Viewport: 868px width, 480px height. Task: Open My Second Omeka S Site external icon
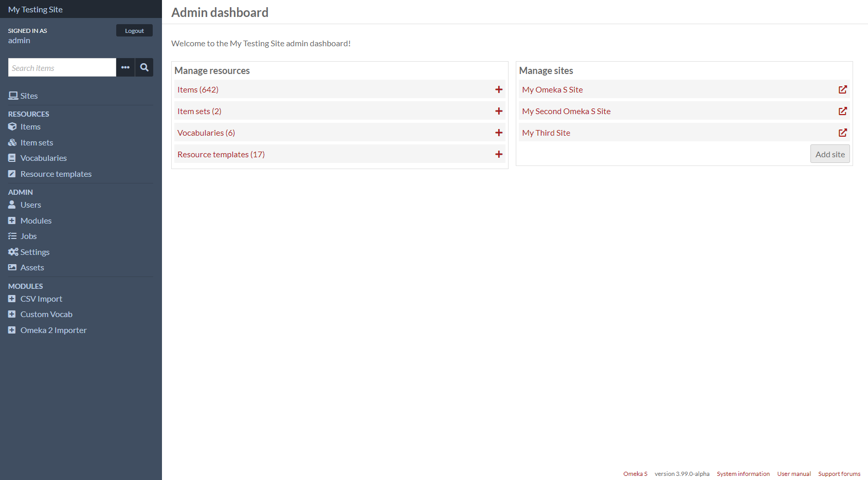pyautogui.click(x=843, y=111)
